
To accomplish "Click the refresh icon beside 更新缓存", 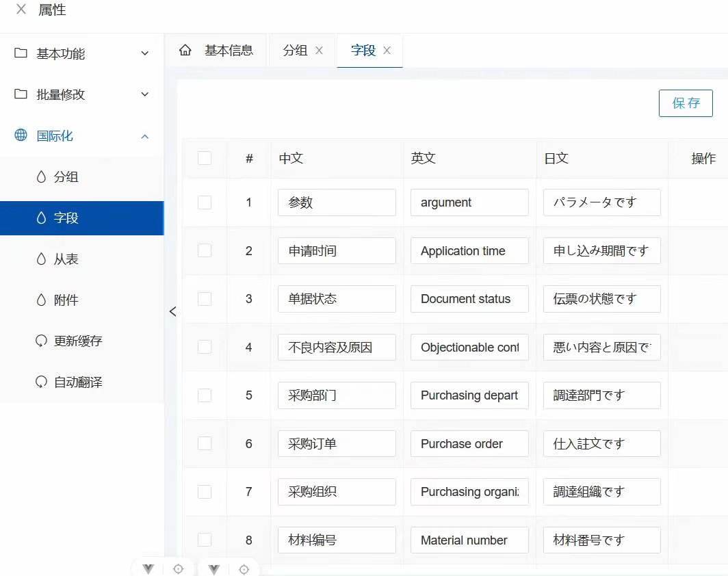I will pyautogui.click(x=41, y=341).
